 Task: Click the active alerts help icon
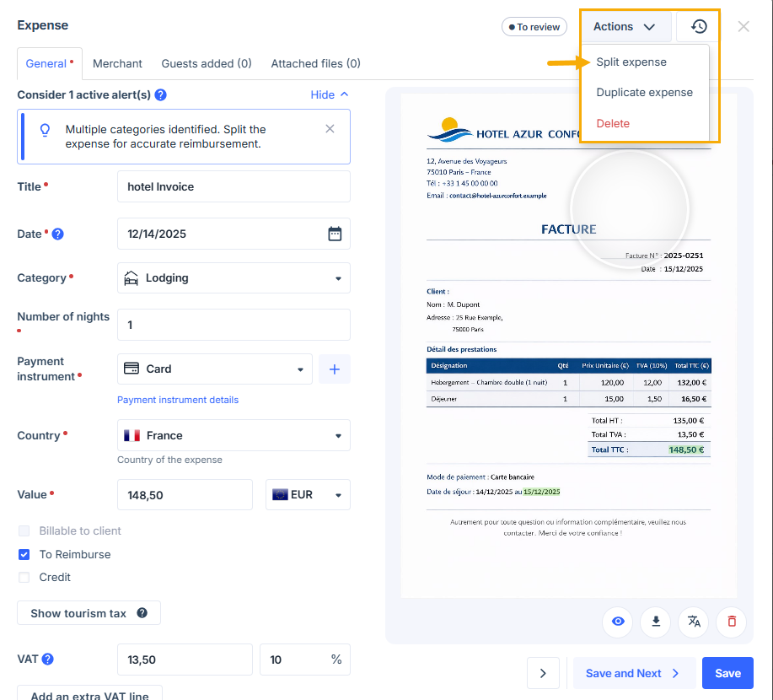pos(161,94)
